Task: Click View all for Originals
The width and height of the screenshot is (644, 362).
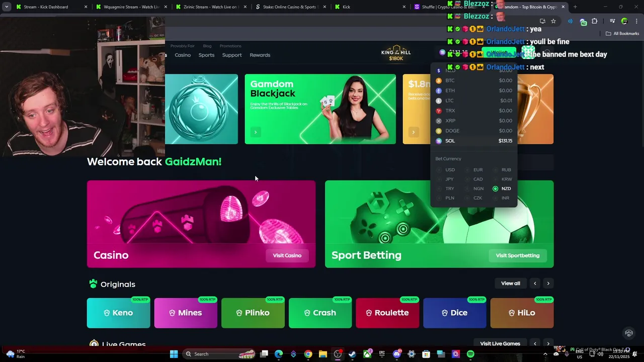Action: coord(511,283)
